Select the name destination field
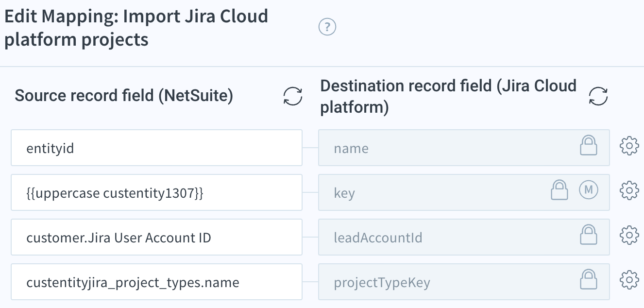Viewport: 644px width, 308px height. tap(464, 148)
